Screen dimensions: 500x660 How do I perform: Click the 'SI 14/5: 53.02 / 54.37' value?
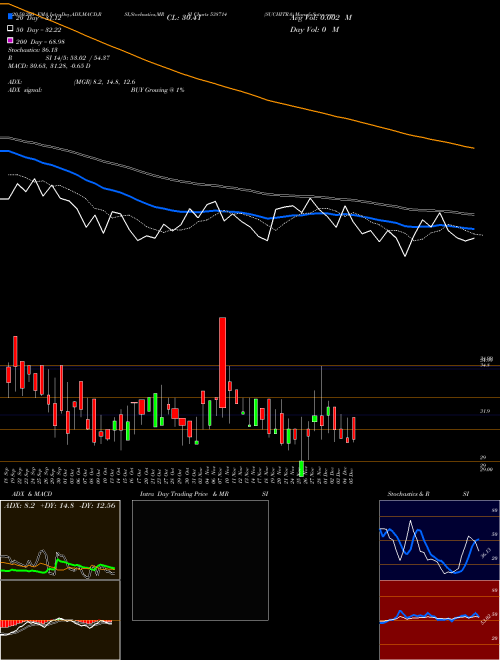tap(78, 58)
